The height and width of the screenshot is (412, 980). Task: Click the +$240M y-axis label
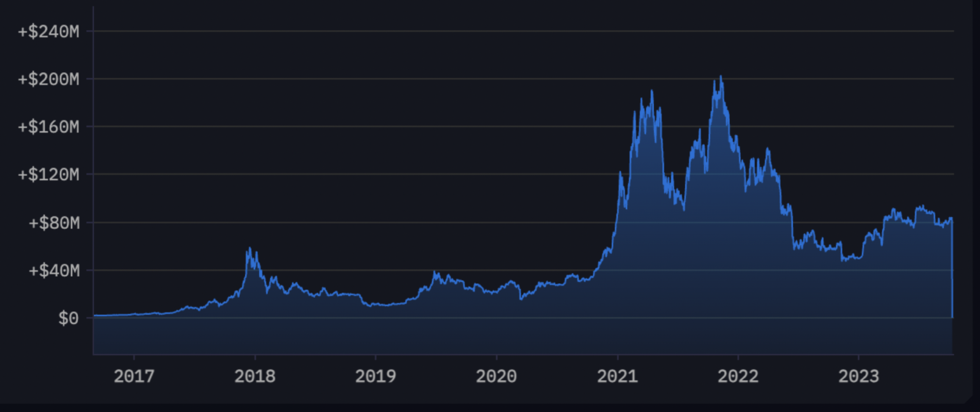48,31
